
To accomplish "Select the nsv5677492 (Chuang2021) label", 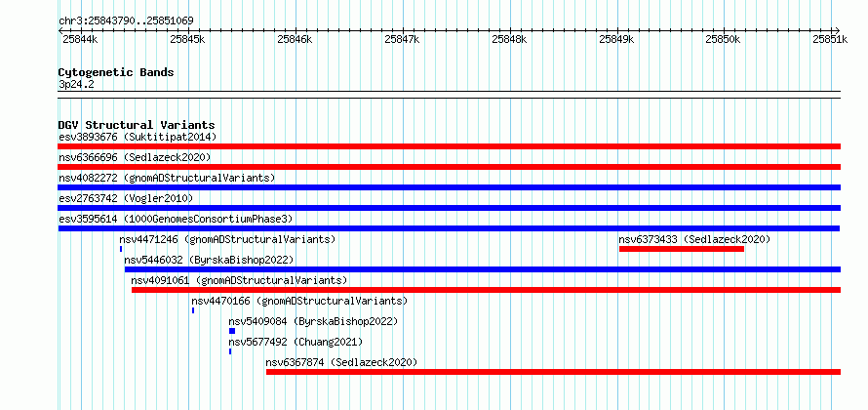I will [296, 342].
